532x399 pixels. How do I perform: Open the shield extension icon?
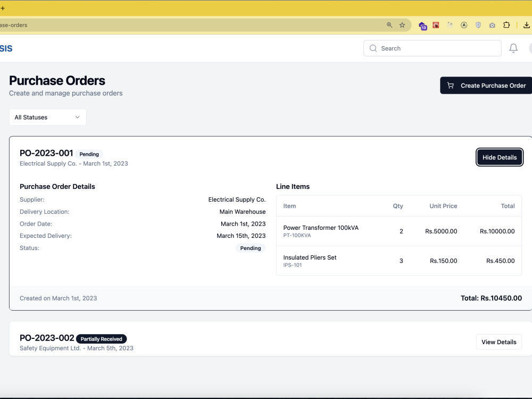point(478,25)
